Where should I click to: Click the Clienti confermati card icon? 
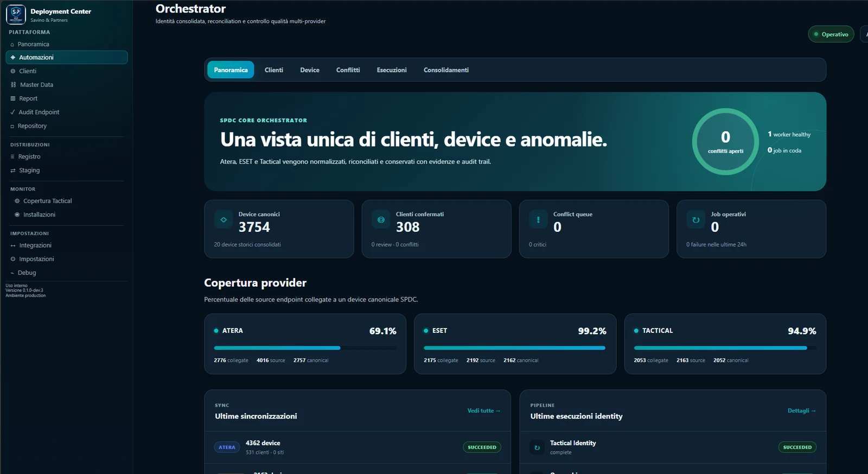(x=381, y=220)
